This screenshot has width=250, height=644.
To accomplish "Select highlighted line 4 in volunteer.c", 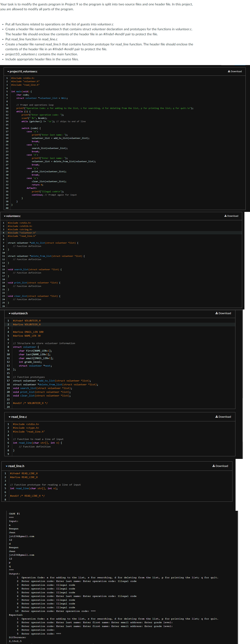I will pyautogui.click(x=22, y=233).
